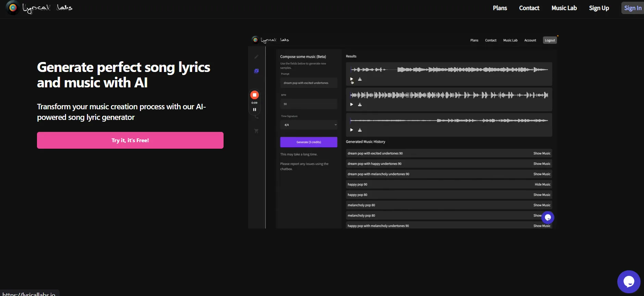Image resolution: width=644 pixels, height=296 pixels.
Task: Click the 'dream pop with happy undertones 90' entry text
Action: (375, 164)
